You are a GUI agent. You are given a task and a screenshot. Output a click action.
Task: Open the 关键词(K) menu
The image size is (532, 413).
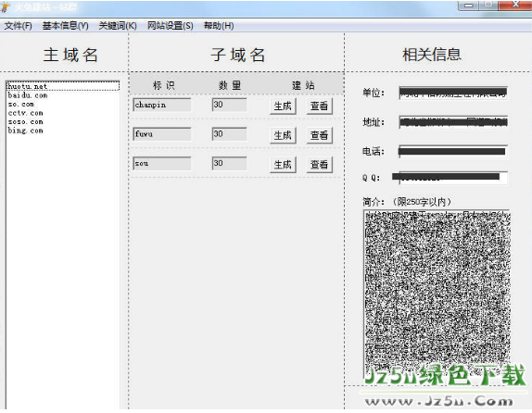(x=118, y=26)
